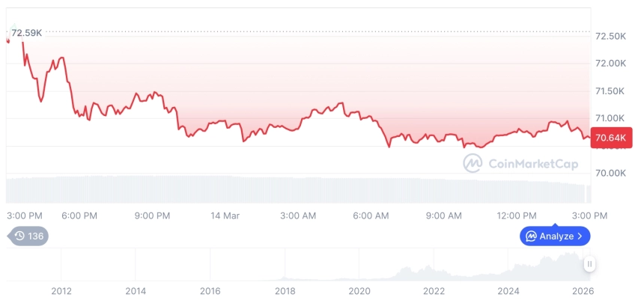
Task: Click the 2018 year on the timeline navigator
Action: (x=285, y=291)
